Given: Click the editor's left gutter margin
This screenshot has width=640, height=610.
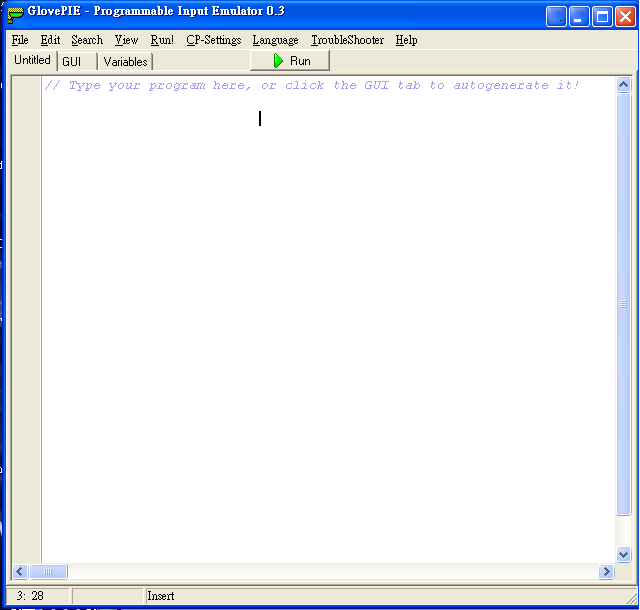Looking at the screenshot, I should (26, 319).
